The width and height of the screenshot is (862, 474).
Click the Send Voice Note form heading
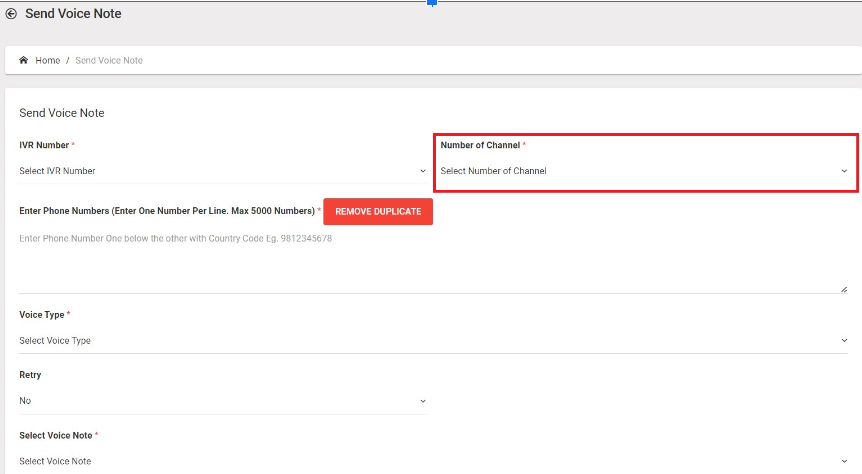62,113
